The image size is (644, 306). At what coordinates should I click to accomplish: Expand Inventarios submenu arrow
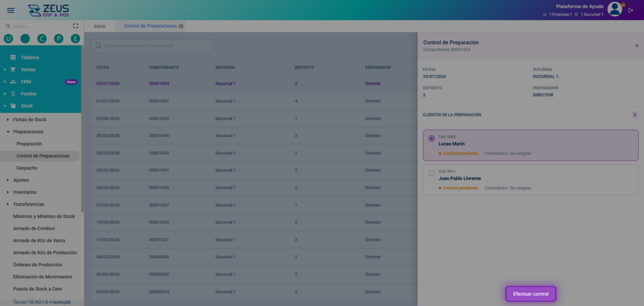[8, 192]
